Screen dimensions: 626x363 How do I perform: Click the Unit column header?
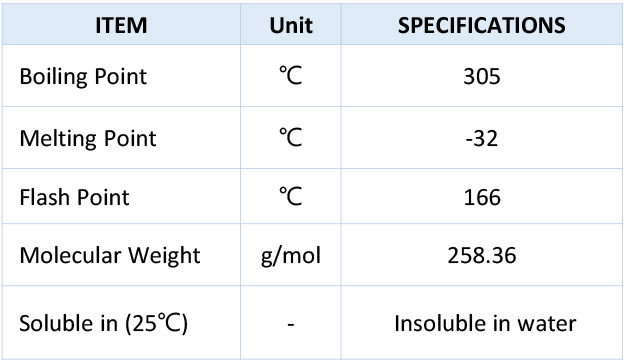(291, 25)
